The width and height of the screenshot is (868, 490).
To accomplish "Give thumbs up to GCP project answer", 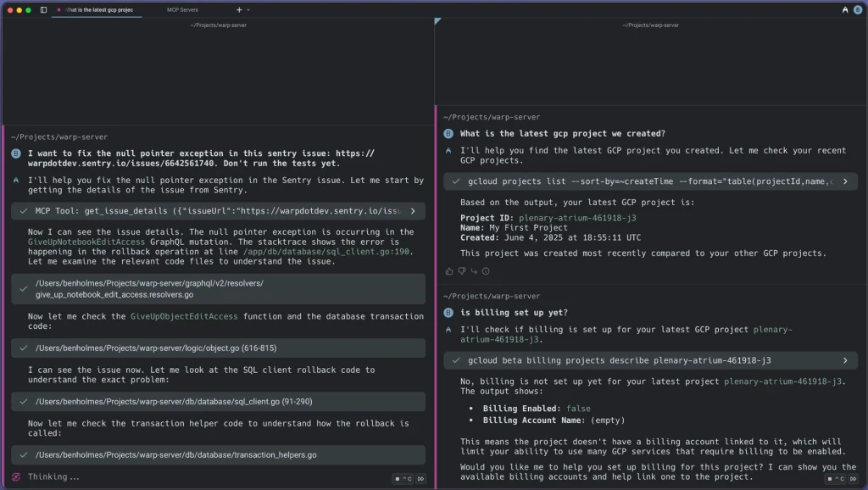I will (x=449, y=271).
